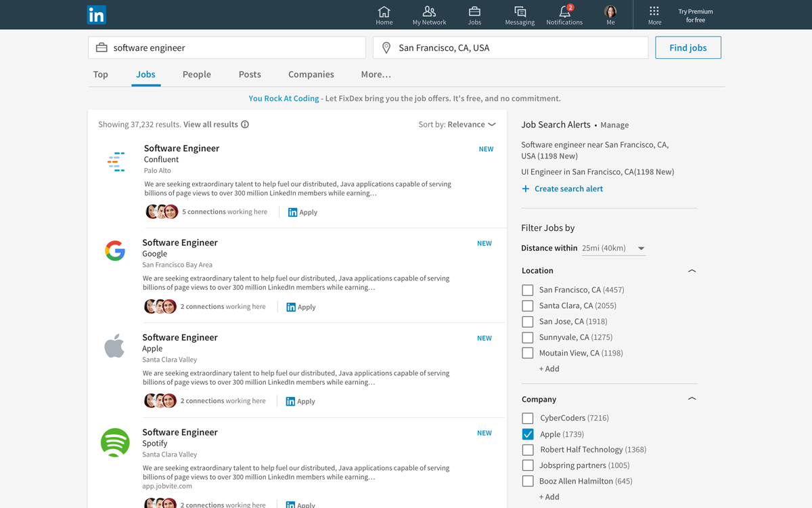812x508 pixels.
Task: Click the Confluent company logo
Action: 116,161
